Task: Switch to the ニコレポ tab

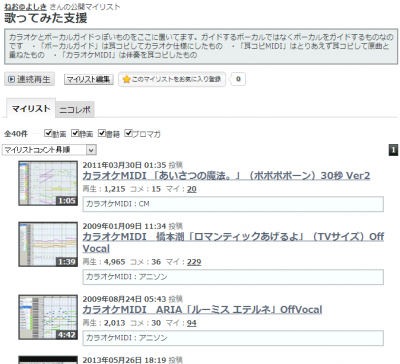Action: click(x=75, y=110)
